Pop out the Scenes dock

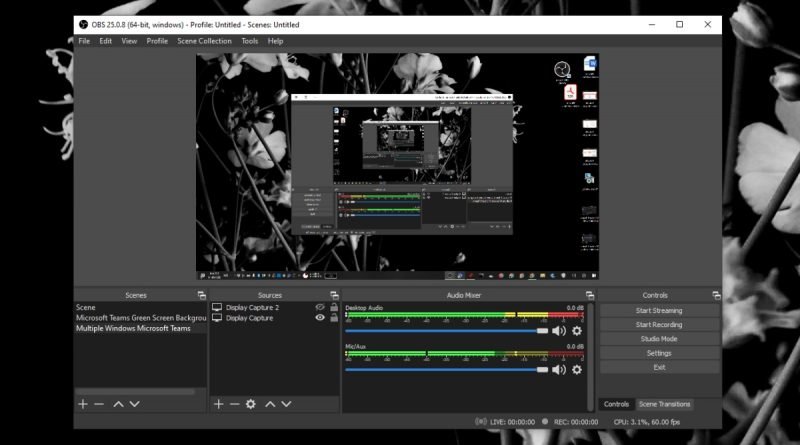coord(202,295)
